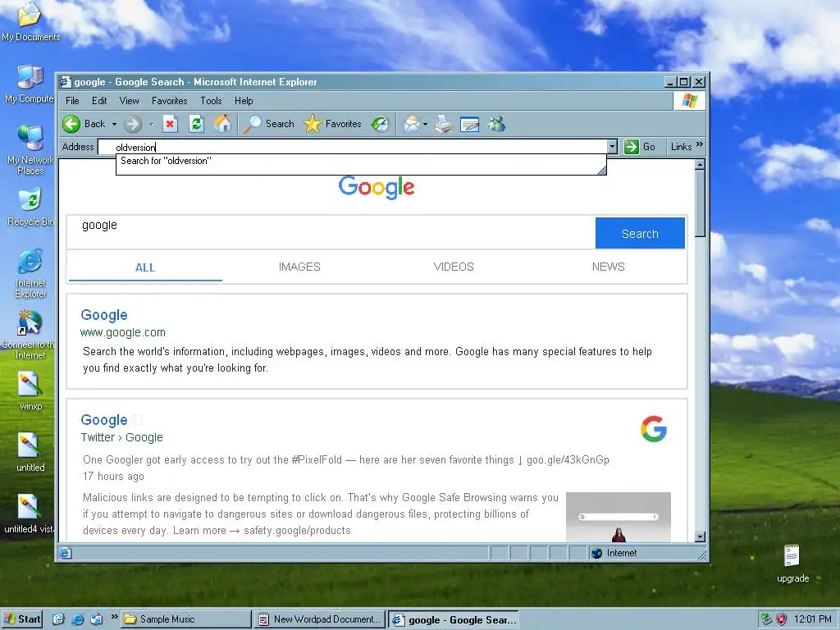840x630 pixels.
Task: Open My Documents desktop icon
Action: (30, 22)
